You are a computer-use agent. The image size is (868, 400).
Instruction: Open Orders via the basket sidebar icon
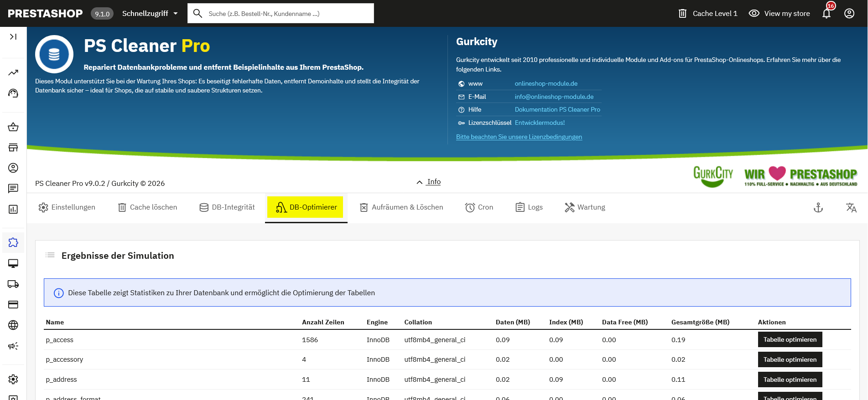[x=13, y=127]
